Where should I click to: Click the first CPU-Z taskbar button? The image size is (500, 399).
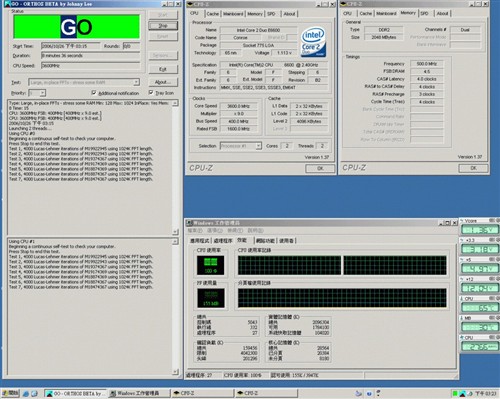point(203,394)
